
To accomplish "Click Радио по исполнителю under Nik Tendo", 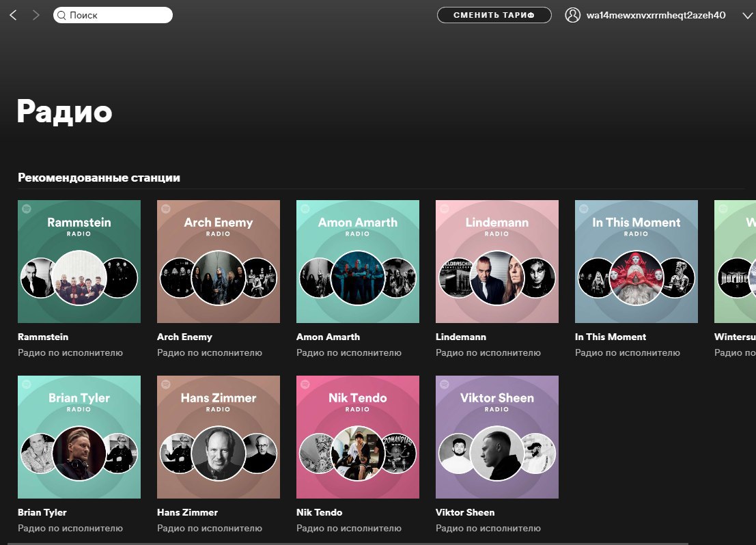I will pos(349,528).
